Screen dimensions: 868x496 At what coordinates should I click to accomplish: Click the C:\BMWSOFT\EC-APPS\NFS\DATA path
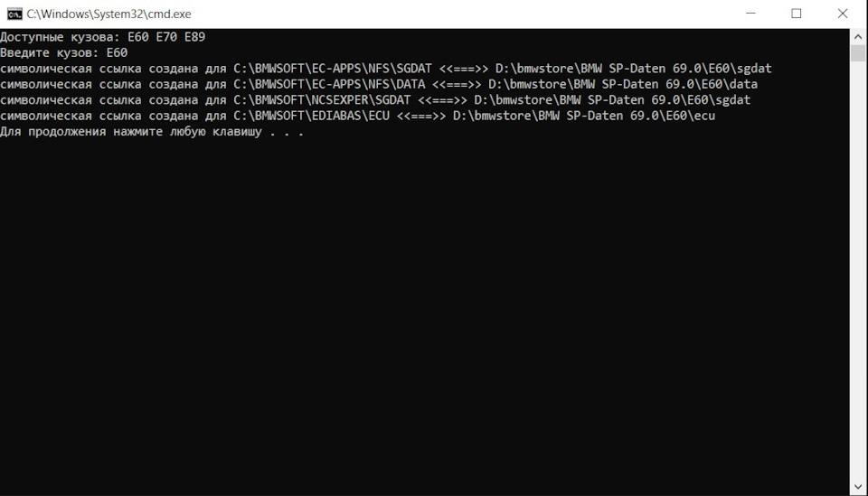tap(328, 84)
